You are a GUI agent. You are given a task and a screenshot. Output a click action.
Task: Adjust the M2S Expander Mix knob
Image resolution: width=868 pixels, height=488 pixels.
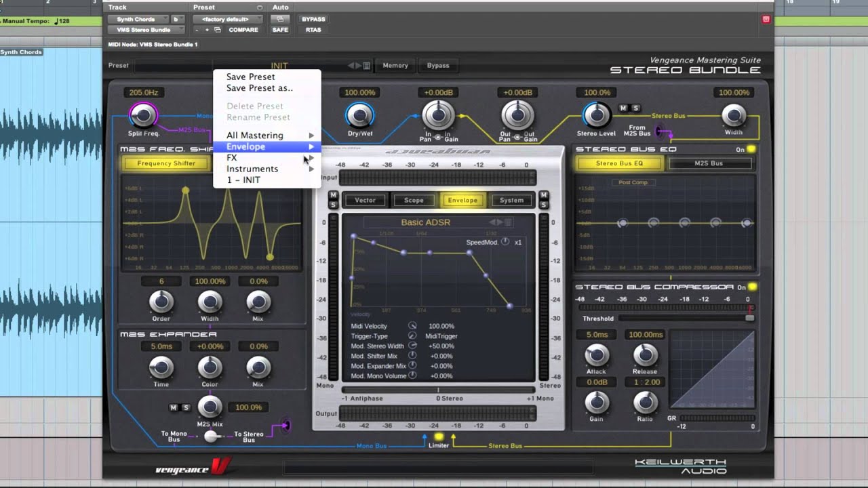click(258, 367)
